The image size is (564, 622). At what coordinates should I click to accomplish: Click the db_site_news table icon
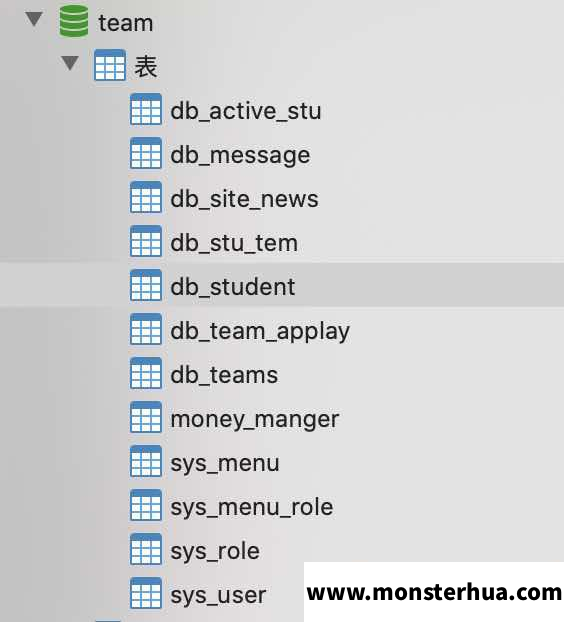point(146,197)
